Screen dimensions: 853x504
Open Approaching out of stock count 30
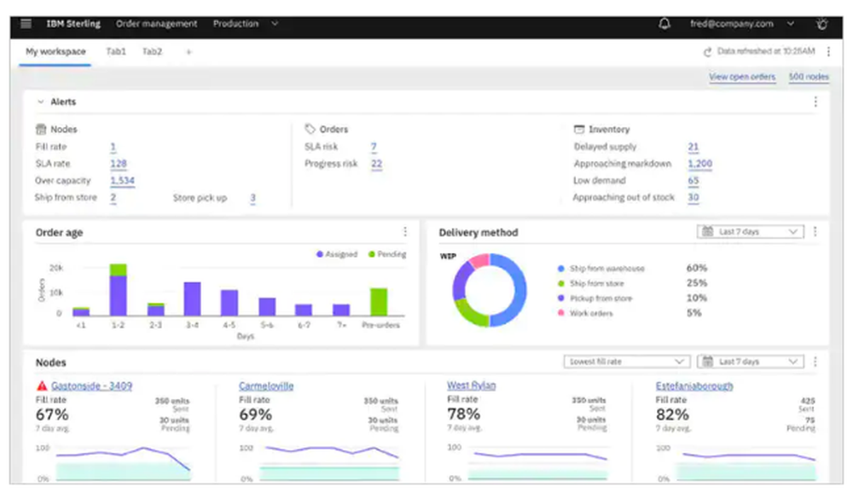point(693,197)
